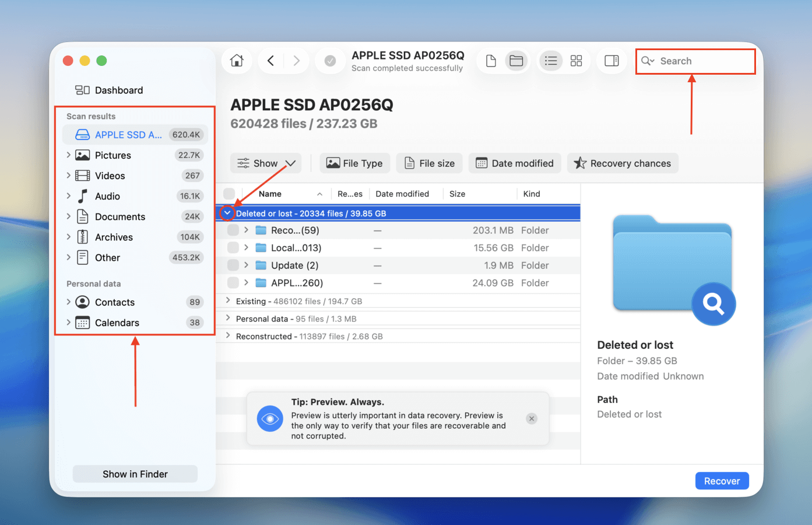
Task: Collapse the Deleted or lost section
Action: pyautogui.click(x=227, y=213)
